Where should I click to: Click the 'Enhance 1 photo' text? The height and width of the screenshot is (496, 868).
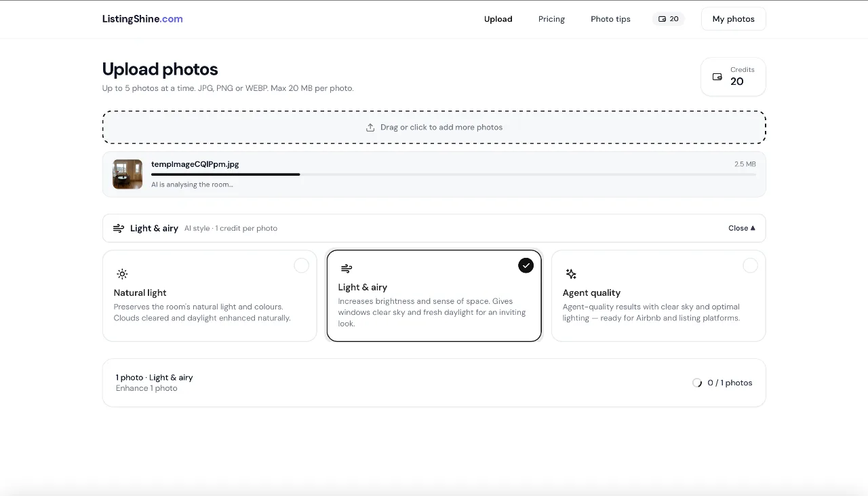pyautogui.click(x=146, y=388)
